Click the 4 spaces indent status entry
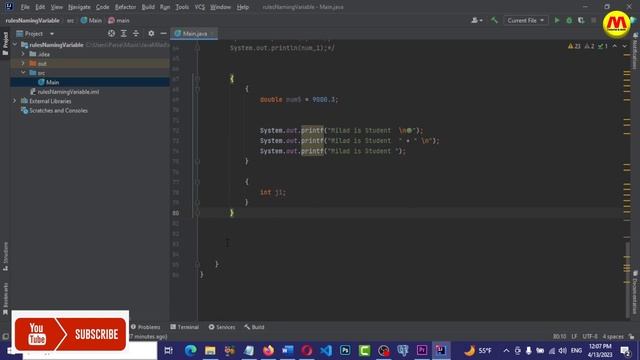 613,336
